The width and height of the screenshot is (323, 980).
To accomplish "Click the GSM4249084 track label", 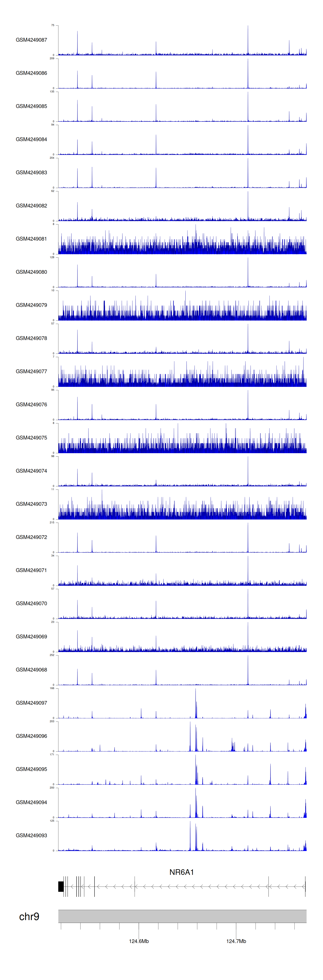I will click(31, 139).
